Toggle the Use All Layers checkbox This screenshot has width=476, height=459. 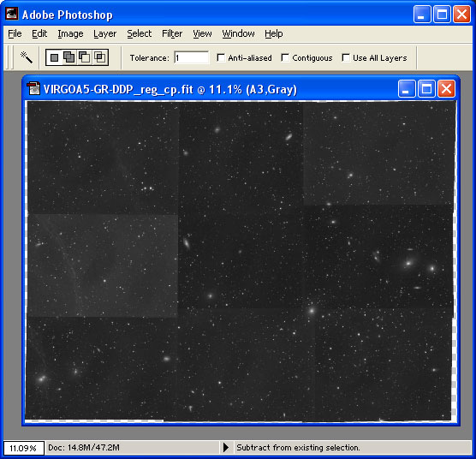pos(346,57)
